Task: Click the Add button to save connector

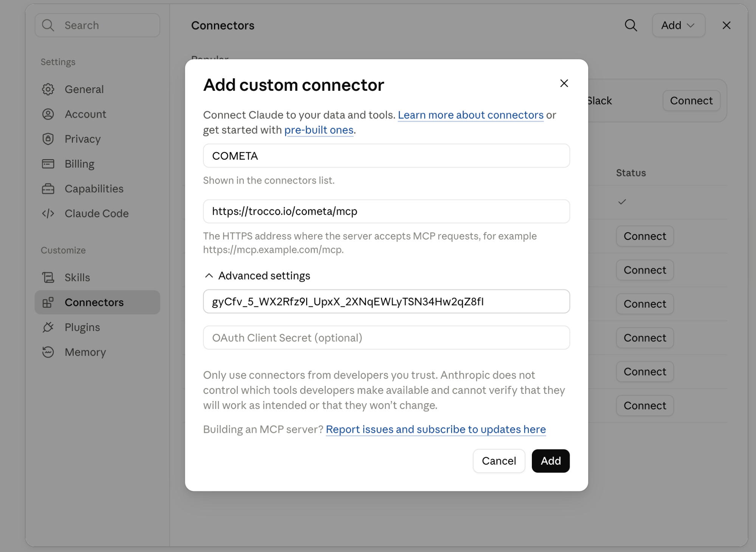Action: tap(550, 461)
